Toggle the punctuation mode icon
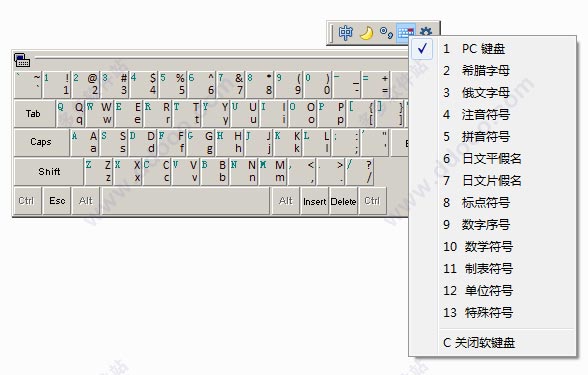This screenshot has width=588, height=375. 386,33
